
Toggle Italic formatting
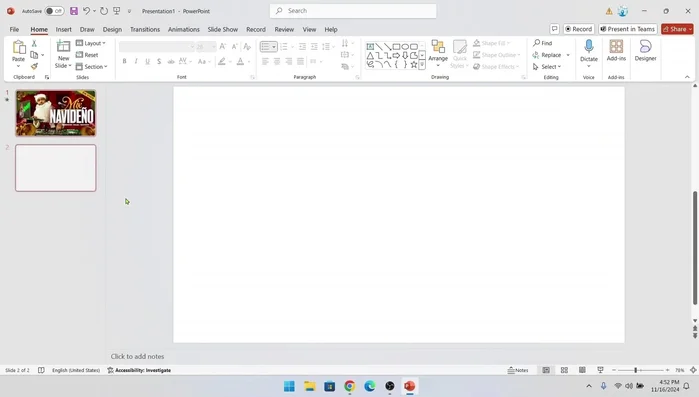[x=136, y=61]
